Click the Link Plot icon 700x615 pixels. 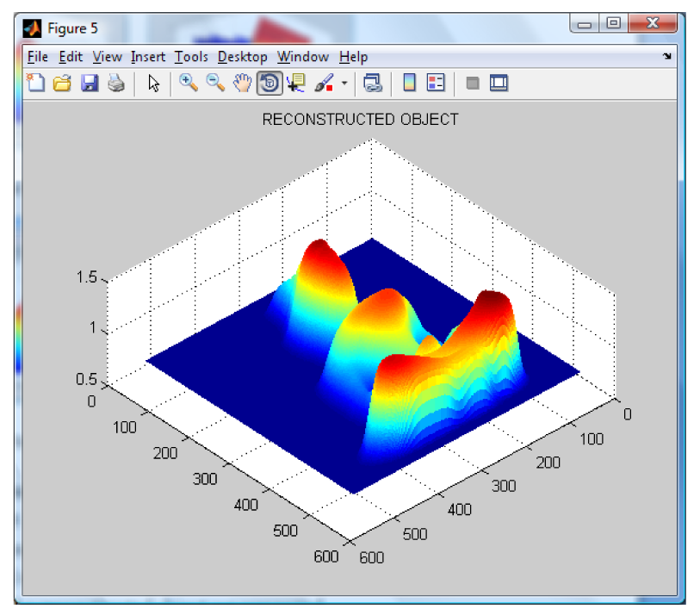(x=372, y=84)
